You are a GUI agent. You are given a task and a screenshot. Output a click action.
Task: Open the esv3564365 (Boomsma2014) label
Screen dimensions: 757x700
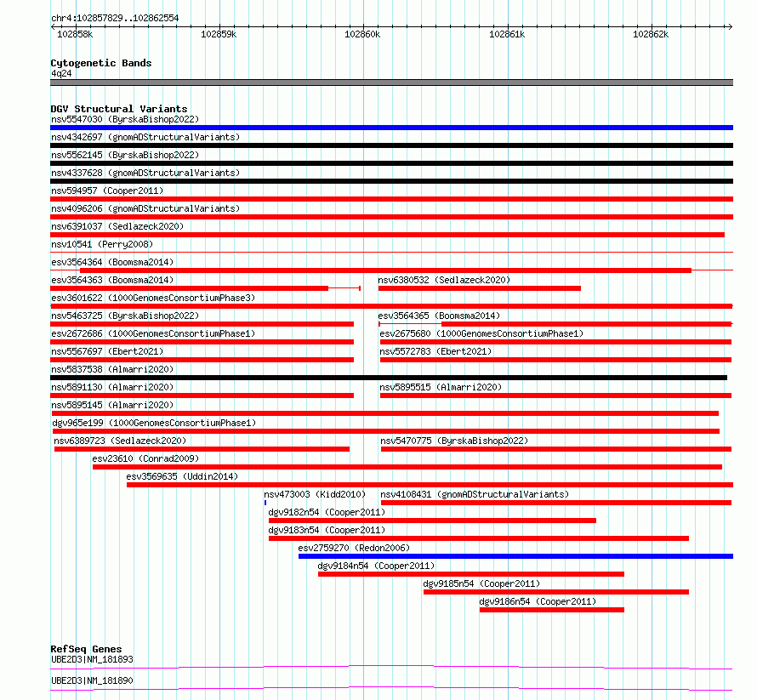coord(439,316)
